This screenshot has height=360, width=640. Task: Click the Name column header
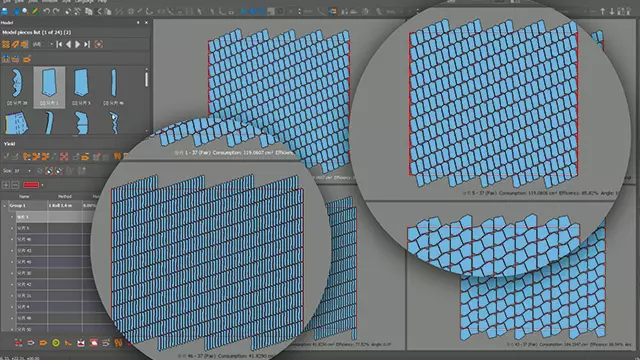click(24, 197)
